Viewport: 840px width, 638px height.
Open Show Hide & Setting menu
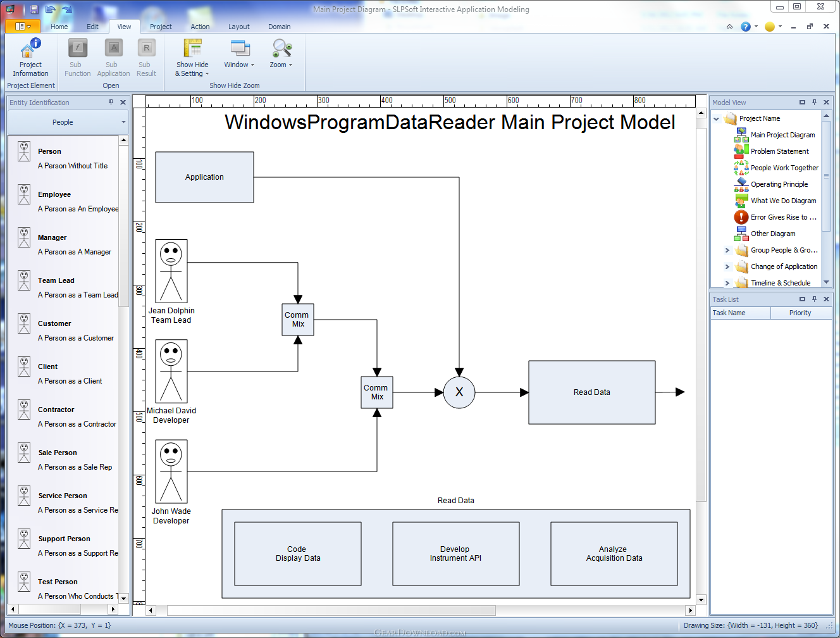pyautogui.click(x=192, y=58)
